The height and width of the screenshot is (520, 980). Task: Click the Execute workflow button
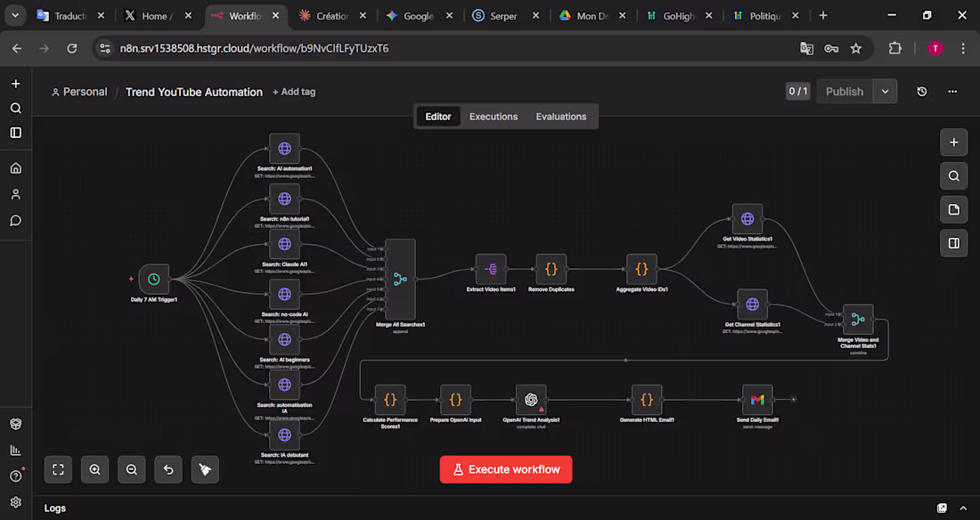click(x=506, y=469)
